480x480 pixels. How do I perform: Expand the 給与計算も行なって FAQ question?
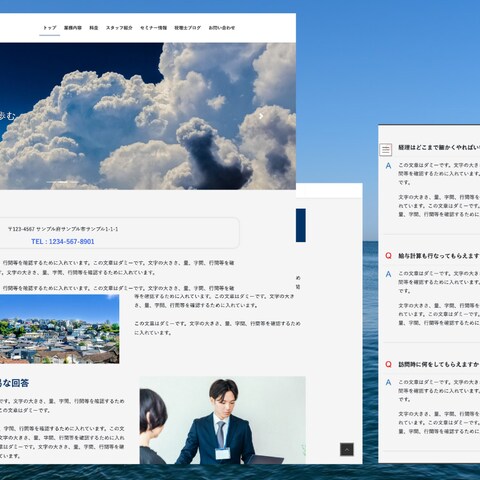[x=439, y=256]
